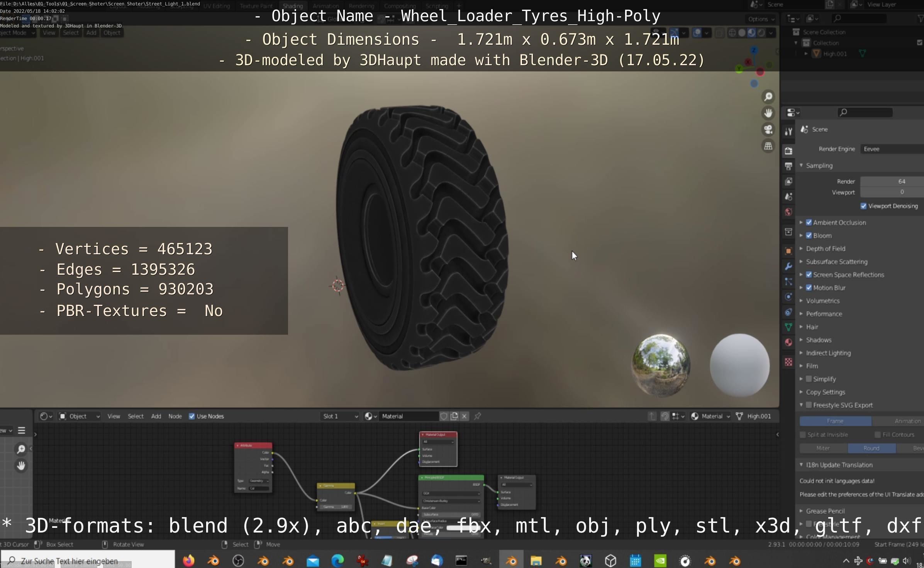
Task: Collapse the Sampling panel
Action: [801, 166]
